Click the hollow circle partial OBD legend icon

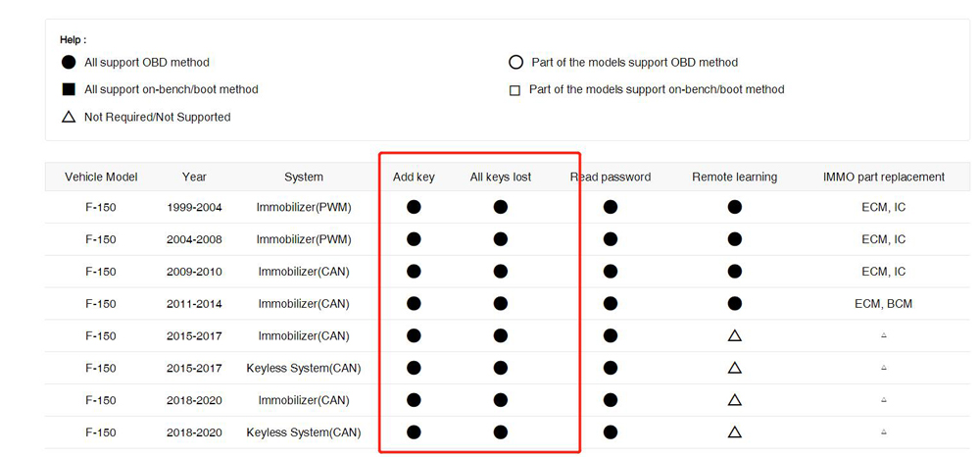(x=515, y=63)
